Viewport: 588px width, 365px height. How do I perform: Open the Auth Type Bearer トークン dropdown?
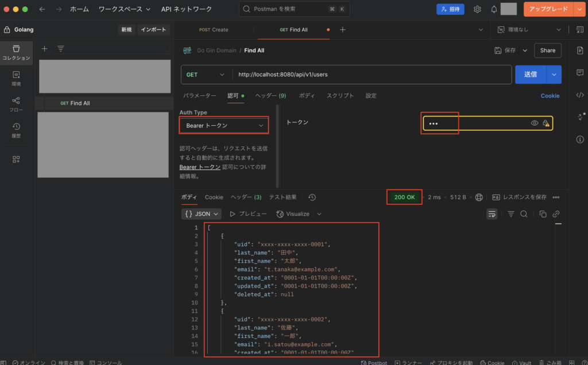pos(224,126)
